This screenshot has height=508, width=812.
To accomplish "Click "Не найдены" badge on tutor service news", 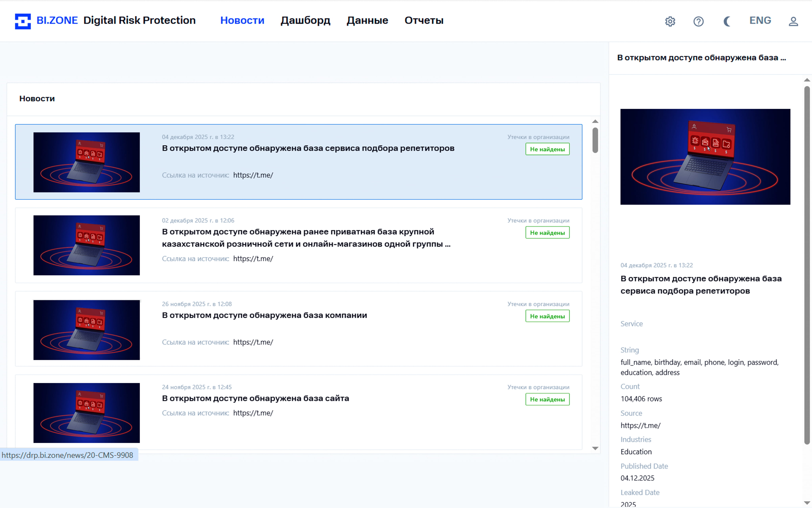I will [x=547, y=149].
